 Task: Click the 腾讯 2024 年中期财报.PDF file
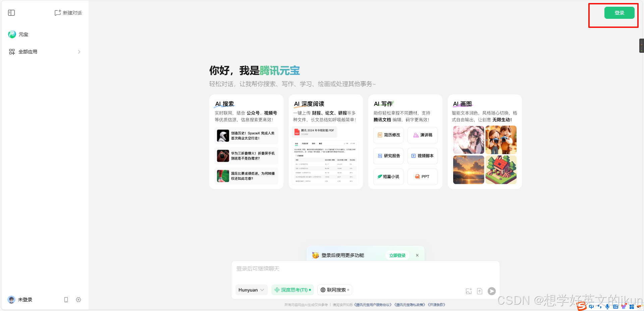[x=315, y=132]
